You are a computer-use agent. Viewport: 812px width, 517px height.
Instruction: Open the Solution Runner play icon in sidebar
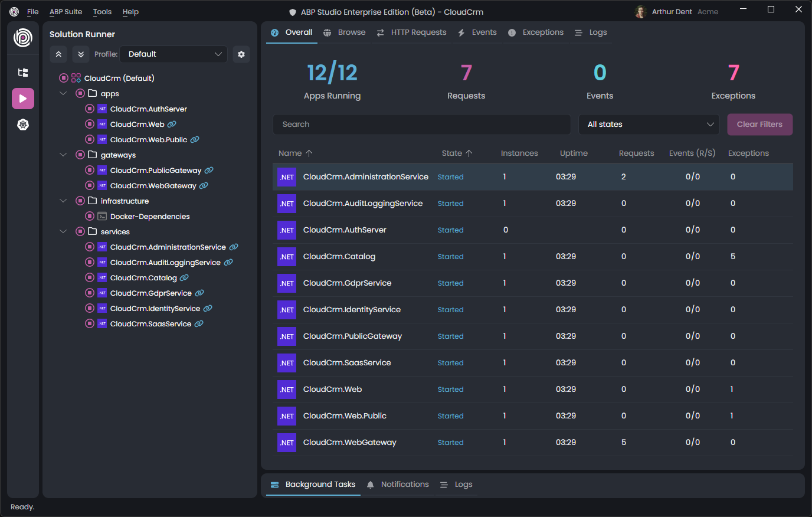coord(23,99)
